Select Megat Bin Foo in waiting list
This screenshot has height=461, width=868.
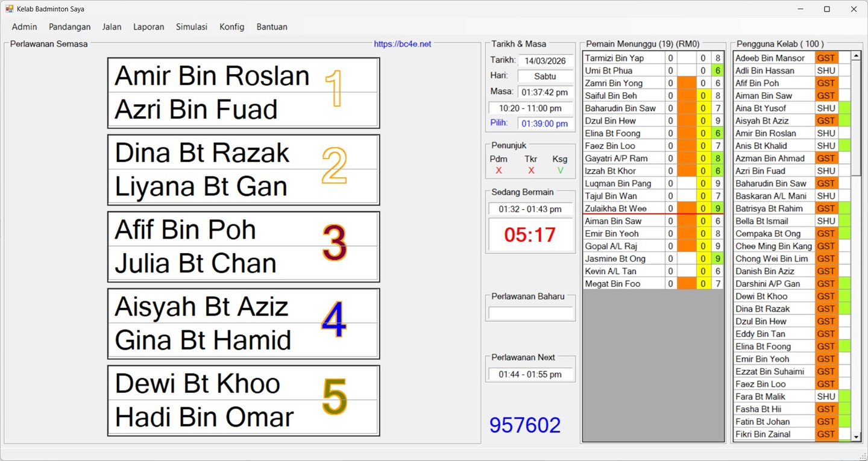click(x=624, y=284)
